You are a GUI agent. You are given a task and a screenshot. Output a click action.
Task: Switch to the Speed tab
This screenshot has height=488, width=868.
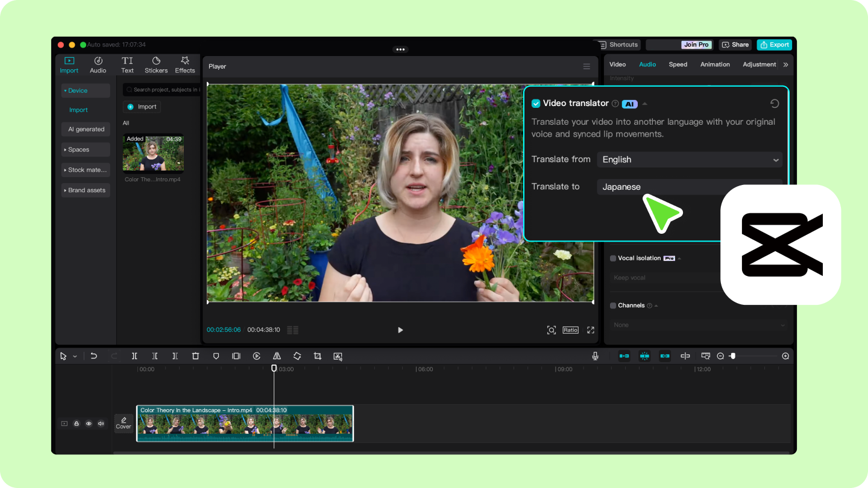(678, 64)
